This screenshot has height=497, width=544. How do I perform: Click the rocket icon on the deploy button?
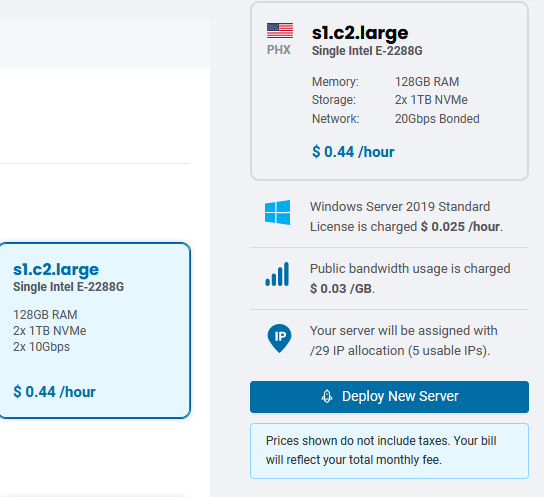click(327, 396)
